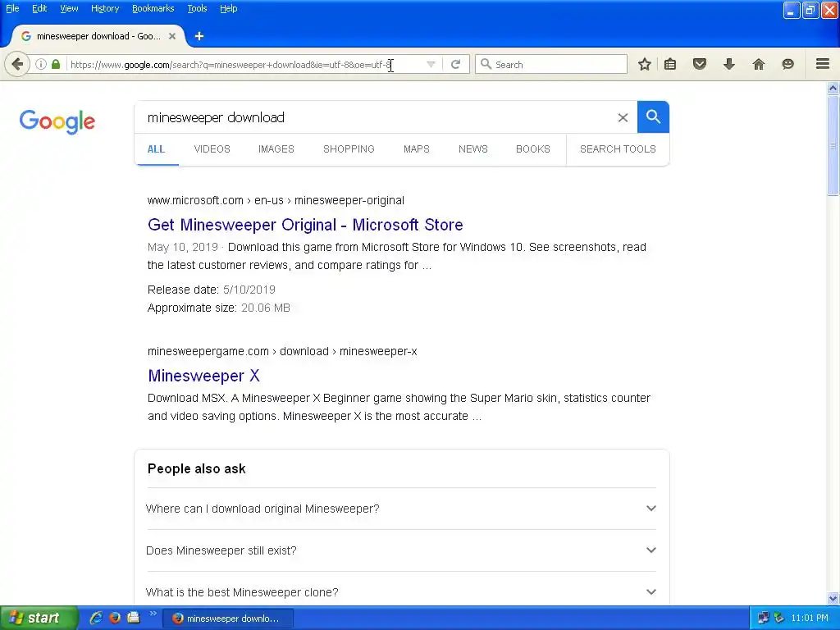Image resolution: width=840 pixels, height=630 pixels.
Task: Bookmark this page with the star icon
Action: click(645, 64)
